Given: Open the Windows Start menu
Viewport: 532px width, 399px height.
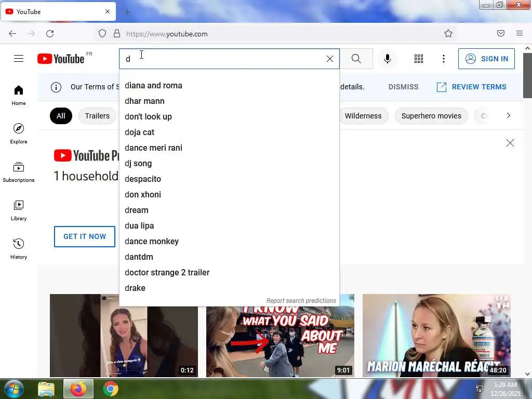Looking at the screenshot, I should pyautogui.click(x=14, y=389).
